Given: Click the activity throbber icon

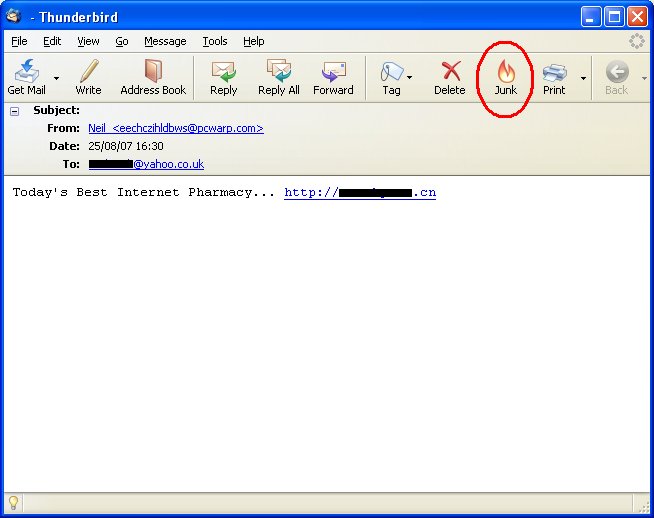Looking at the screenshot, I should click(x=636, y=41).
